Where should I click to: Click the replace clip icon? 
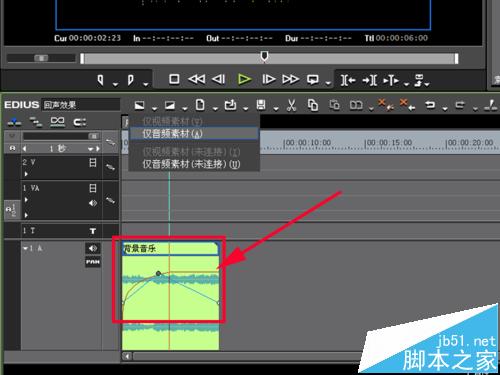click(356, 105)
